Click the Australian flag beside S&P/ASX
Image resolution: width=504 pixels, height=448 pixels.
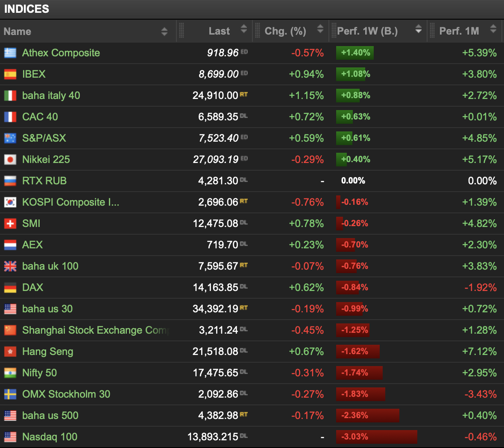click(10, 138)
